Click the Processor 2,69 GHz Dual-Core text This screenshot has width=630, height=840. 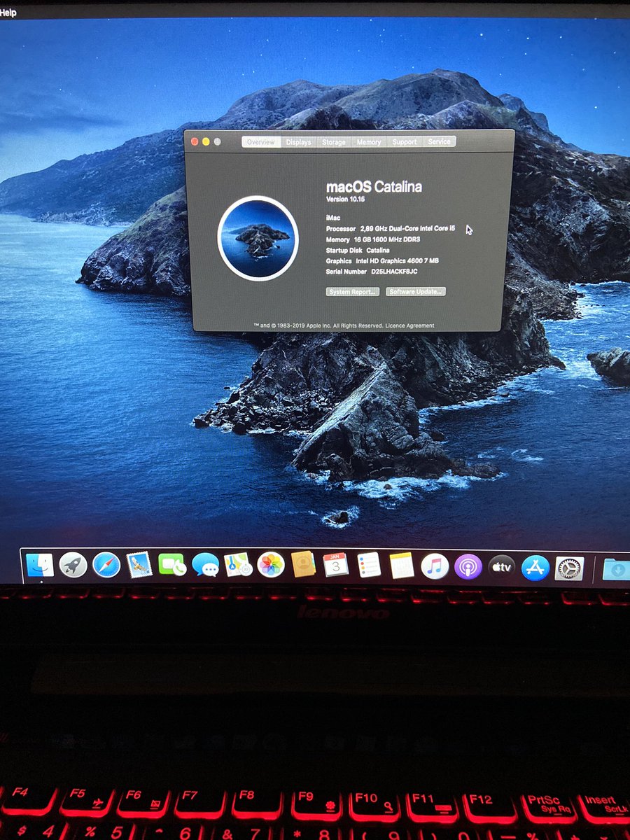pyautogui.click(x=391, y=229)
